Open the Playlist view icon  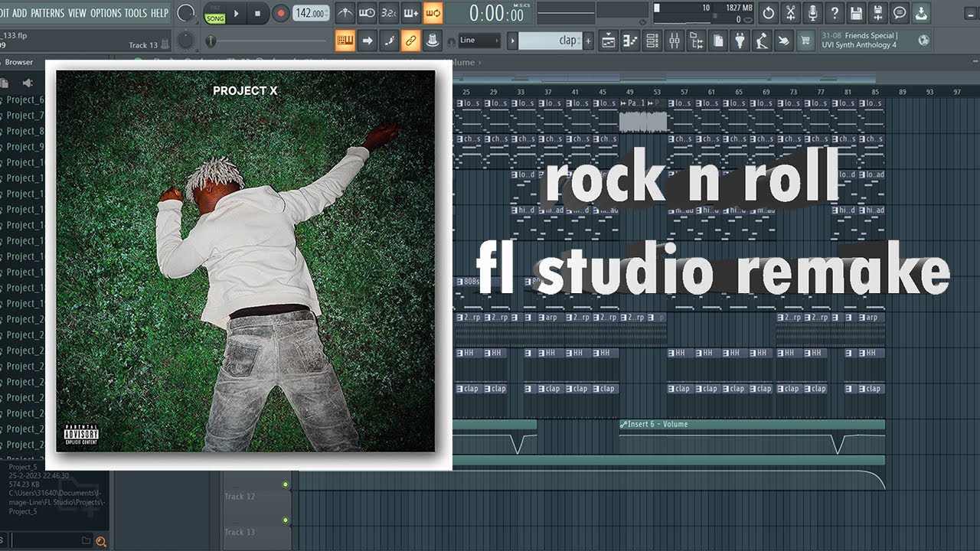point(608,41)
